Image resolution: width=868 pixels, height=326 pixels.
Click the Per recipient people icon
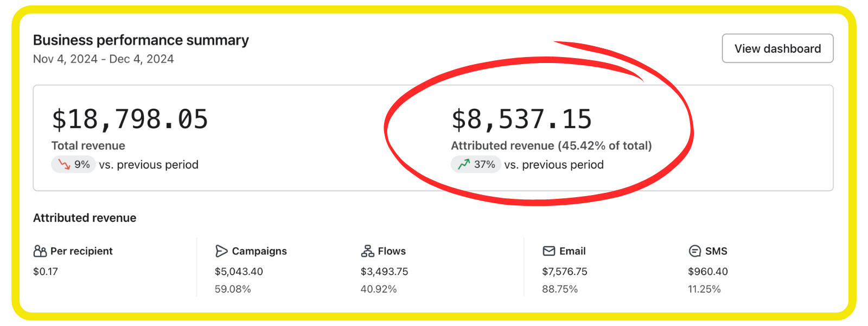click(x=40, y=251)
